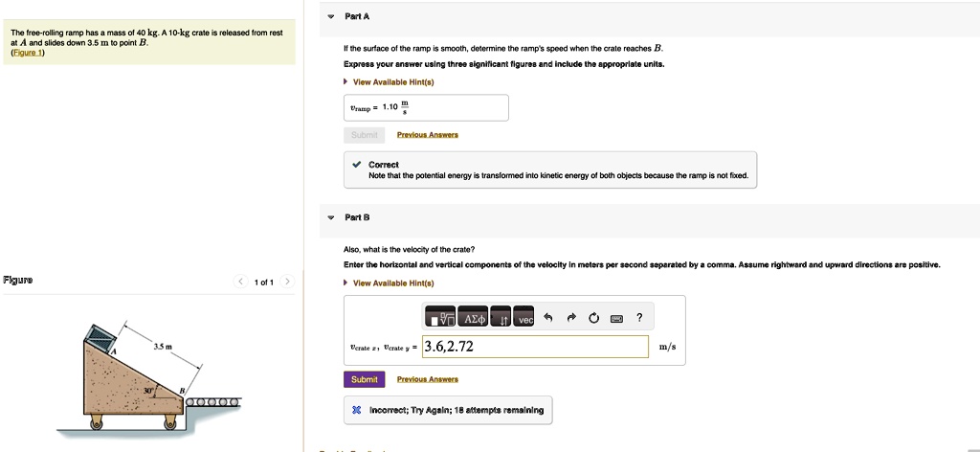
Task: Open the Greek symbols ΑΣφ palette
Action: (x=474, y=319)
